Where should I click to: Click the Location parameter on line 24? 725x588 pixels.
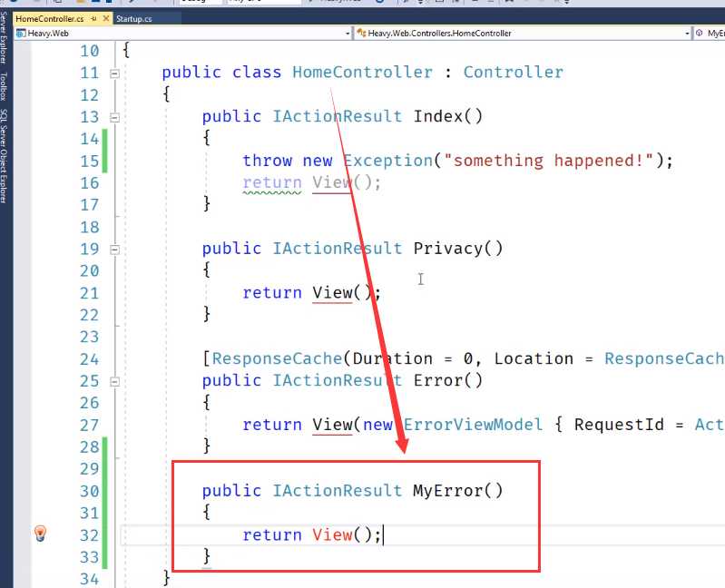tap(534, 358)
